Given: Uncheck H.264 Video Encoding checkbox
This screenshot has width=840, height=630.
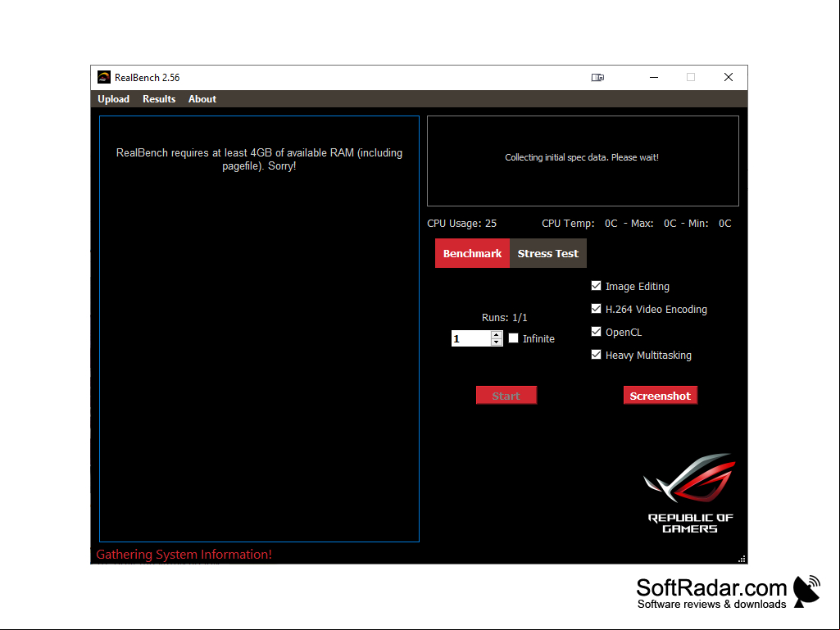Looking at the screenshot, I should point(596,309).
